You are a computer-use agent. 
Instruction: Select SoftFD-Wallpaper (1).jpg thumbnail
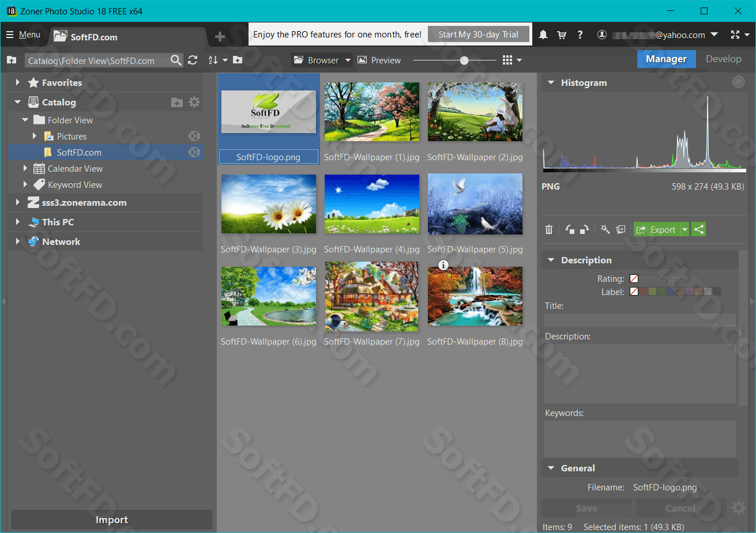point(372,112)
